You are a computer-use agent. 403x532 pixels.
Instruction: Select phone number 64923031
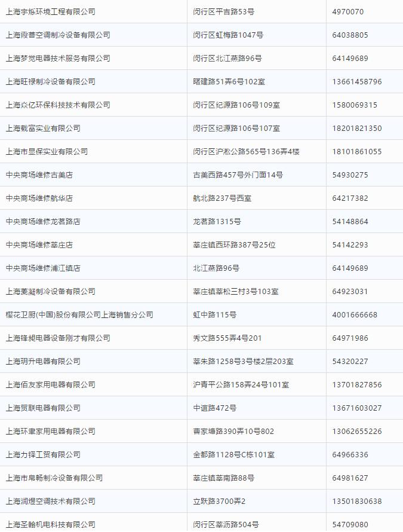pyautogui.click(x=350, y=292)
